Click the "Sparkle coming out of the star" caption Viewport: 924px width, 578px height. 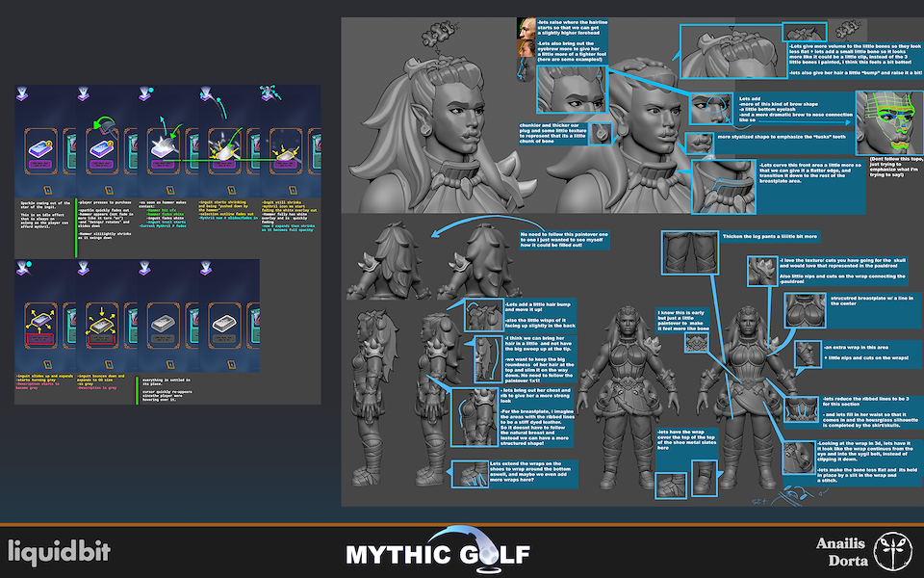43,206
